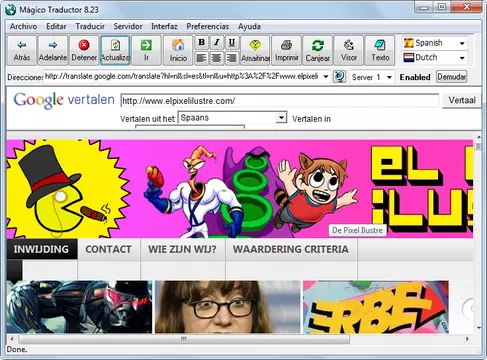
Task: Open the Spaans source language combo box
Action: coord(233,118)
